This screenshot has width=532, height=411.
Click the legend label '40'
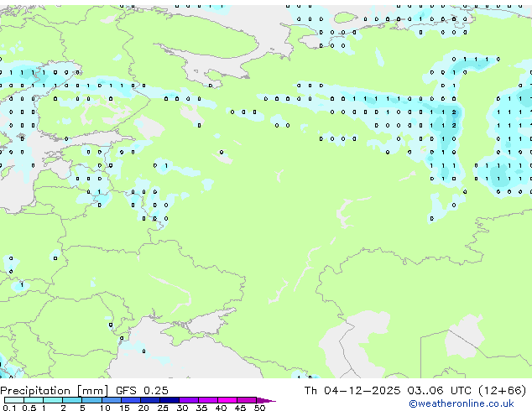click(x=221, y=408)
